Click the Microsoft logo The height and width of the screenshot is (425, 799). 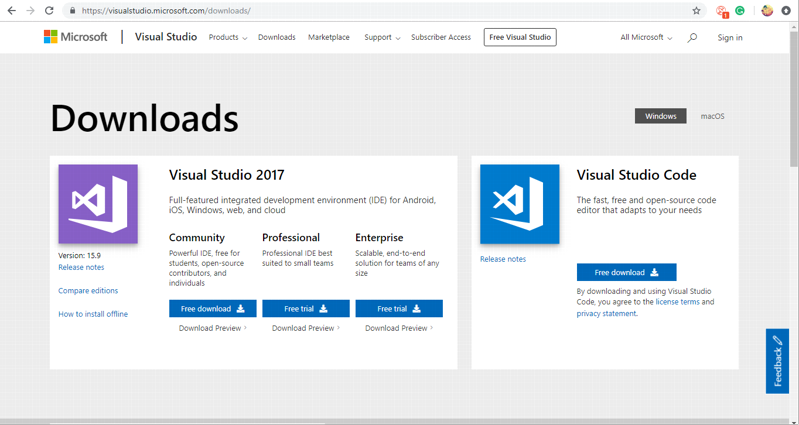[x=75, y=37]
